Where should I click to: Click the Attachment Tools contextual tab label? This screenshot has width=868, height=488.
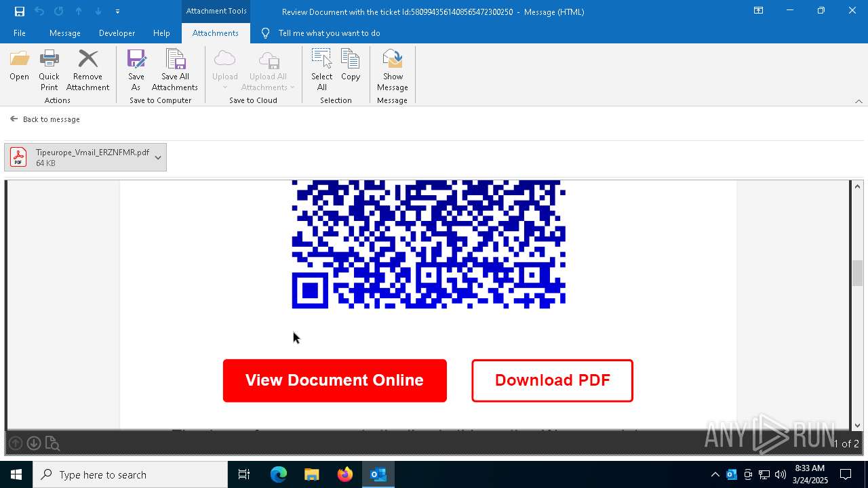click(x=216, y=11)
